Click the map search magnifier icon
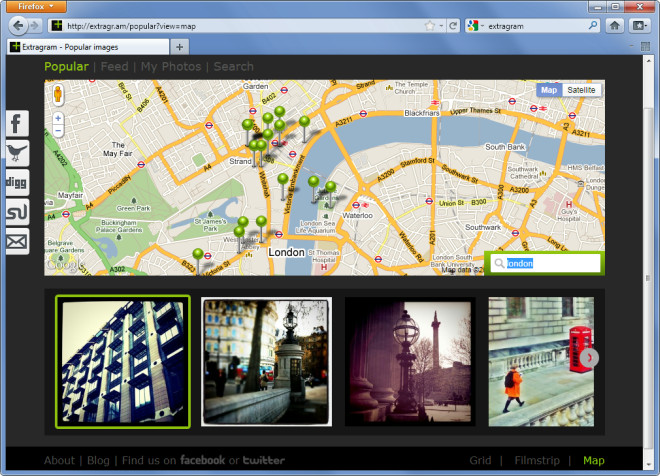The image size is (660, 476). point(499,263)
